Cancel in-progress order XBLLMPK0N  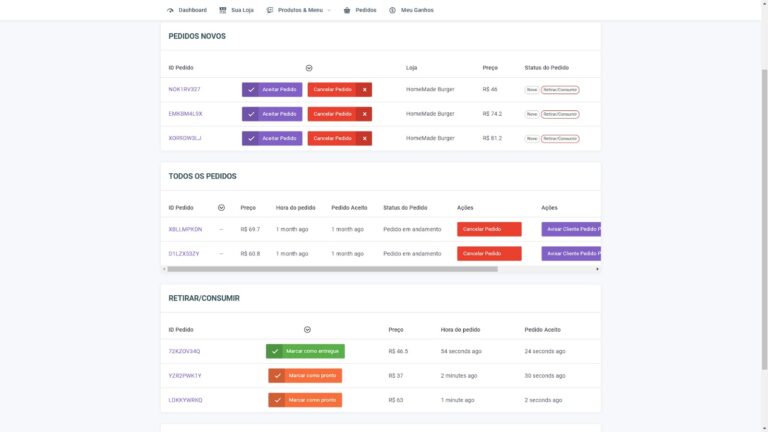489,229
